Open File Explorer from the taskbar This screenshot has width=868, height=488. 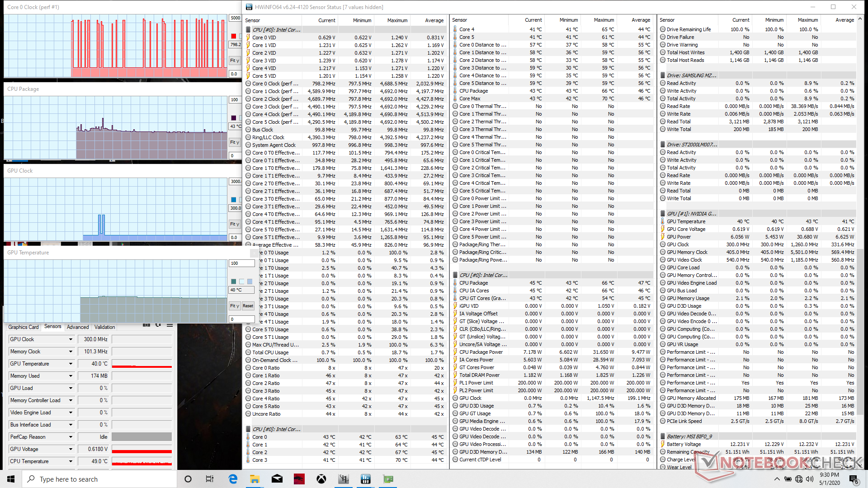tap(255, 479)
